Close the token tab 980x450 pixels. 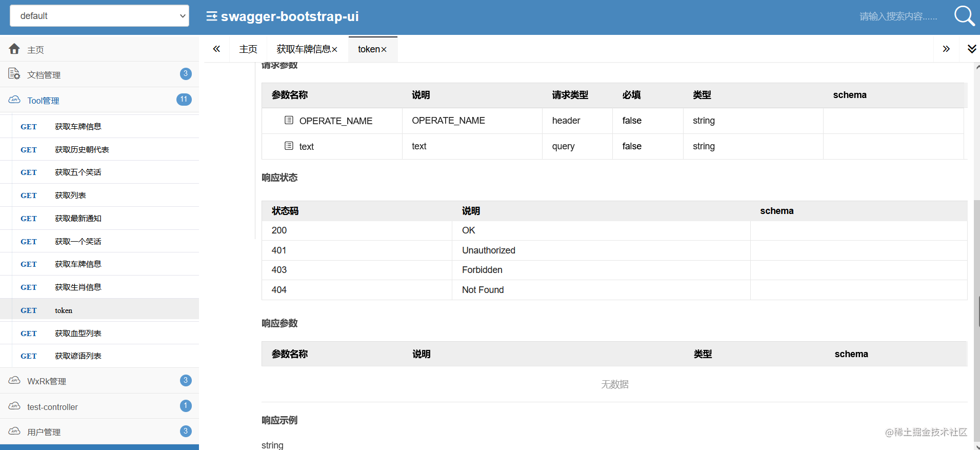click(x=384, y=49)
